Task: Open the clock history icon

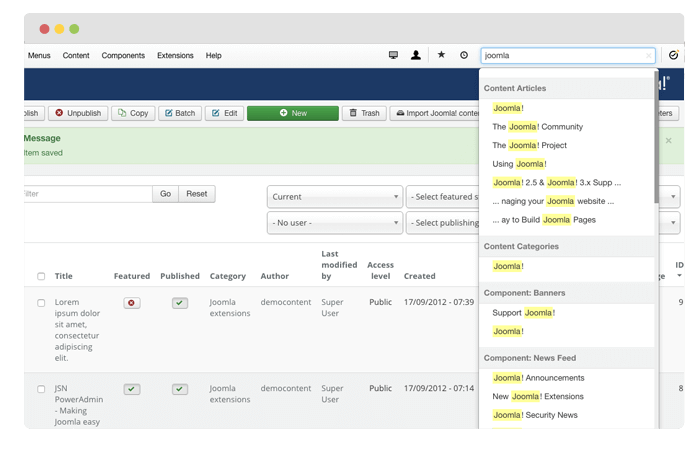Action: pyautogui.click(x=464, y=55)
